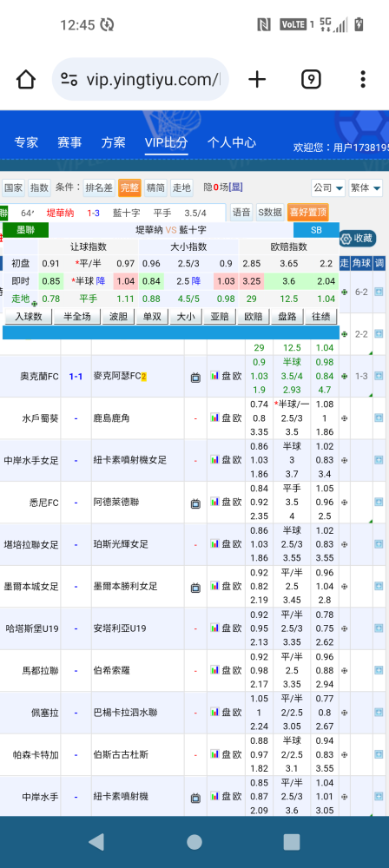Enable the 完整 full display filter
389x868 pixels.
pos(129,187)
